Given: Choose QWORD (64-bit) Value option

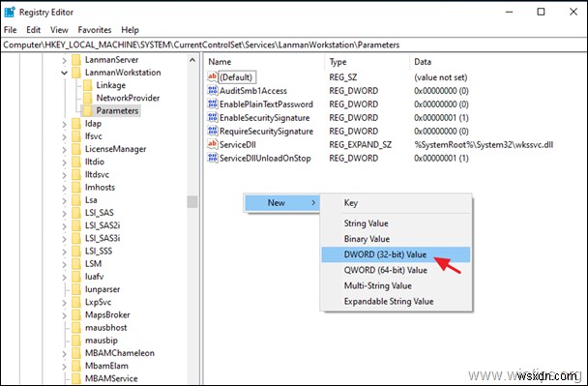Looking at the screenshot, I should (396, 270).
